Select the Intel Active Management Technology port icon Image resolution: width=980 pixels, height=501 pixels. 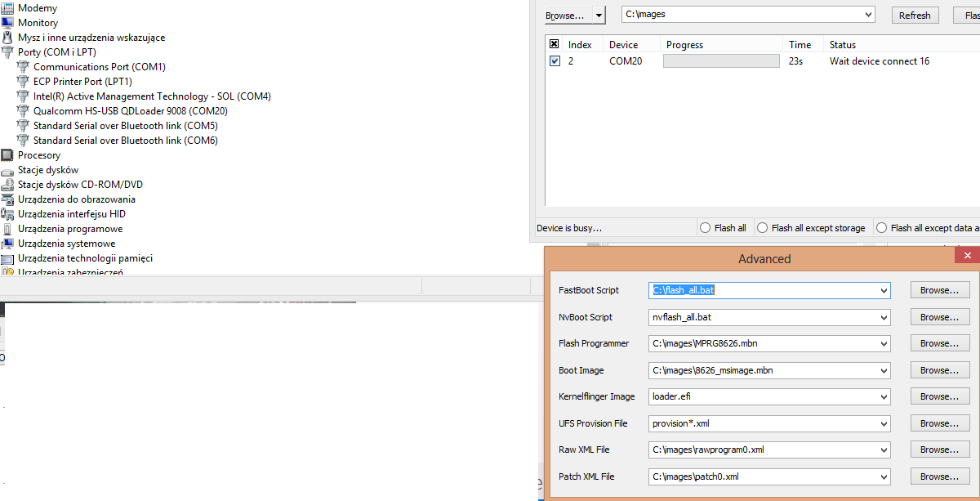[x=23, y=96]
